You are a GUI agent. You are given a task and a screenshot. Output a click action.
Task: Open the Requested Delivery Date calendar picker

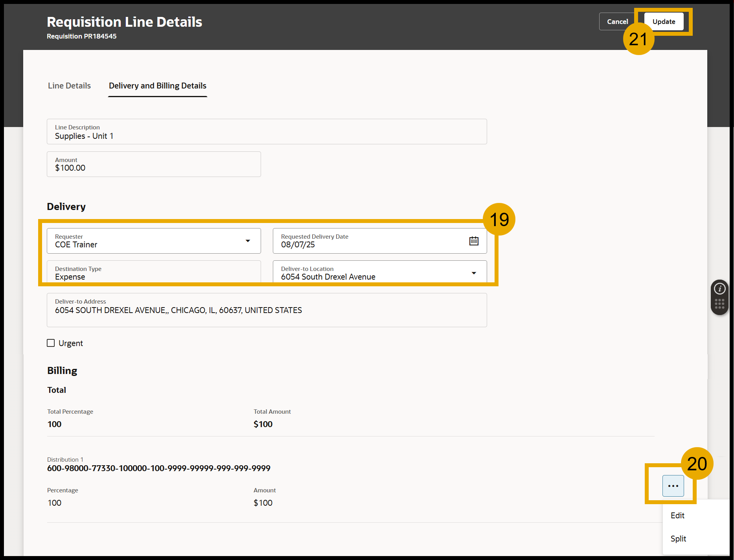point(474,241)
